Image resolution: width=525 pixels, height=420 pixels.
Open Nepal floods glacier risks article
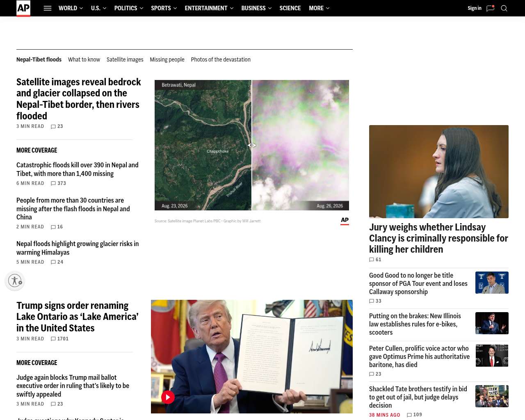78,248
